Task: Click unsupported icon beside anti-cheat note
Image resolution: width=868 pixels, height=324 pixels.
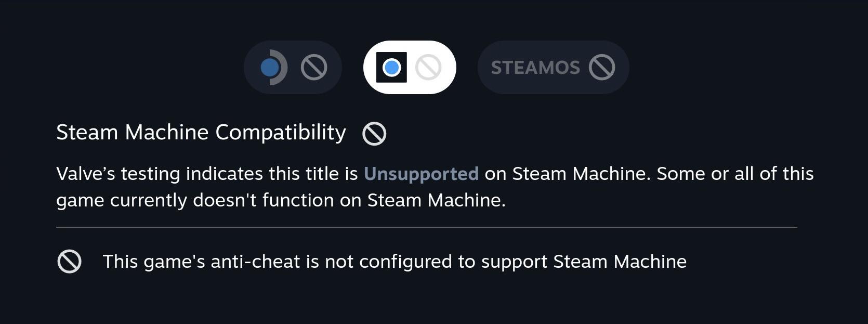Action: 69,261
